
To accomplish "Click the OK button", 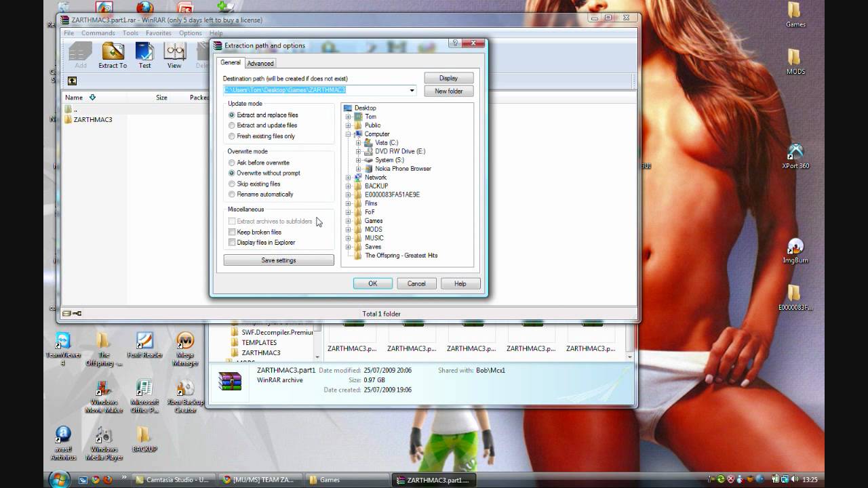I will 372,284.
